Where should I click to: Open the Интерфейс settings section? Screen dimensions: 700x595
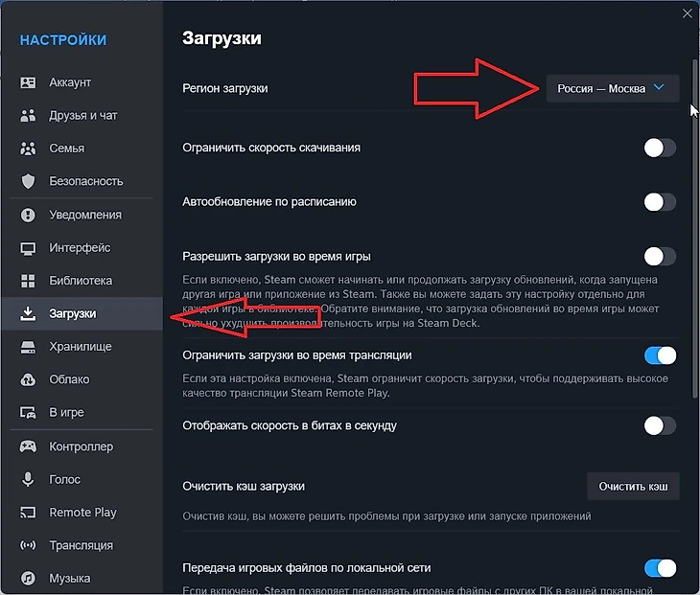[x=80, y=248]
